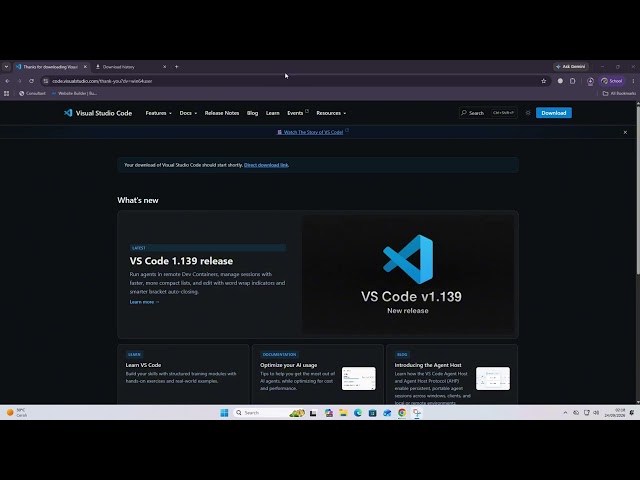
Task: Click the browser address bar URL
Action: click(x=102, y=81)
